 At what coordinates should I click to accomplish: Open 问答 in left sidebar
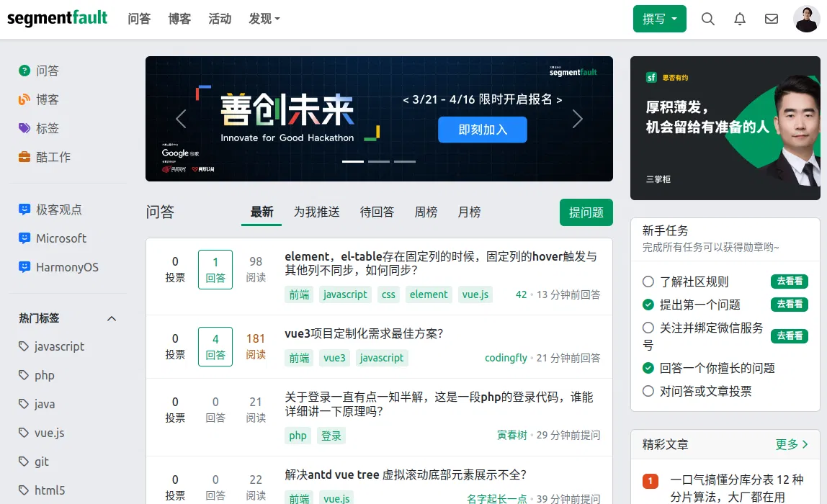(x=47, y=71)
